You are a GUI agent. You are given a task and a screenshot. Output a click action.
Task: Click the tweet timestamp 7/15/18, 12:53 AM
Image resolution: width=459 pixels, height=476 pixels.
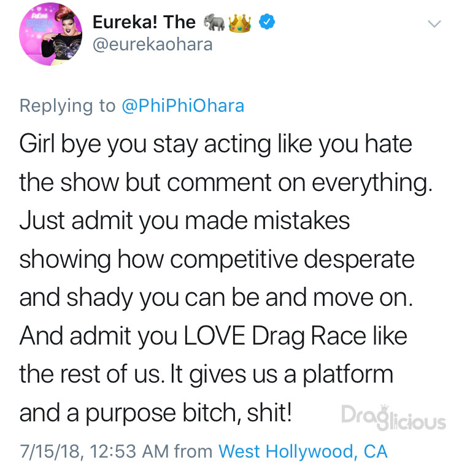click(94, 451)
